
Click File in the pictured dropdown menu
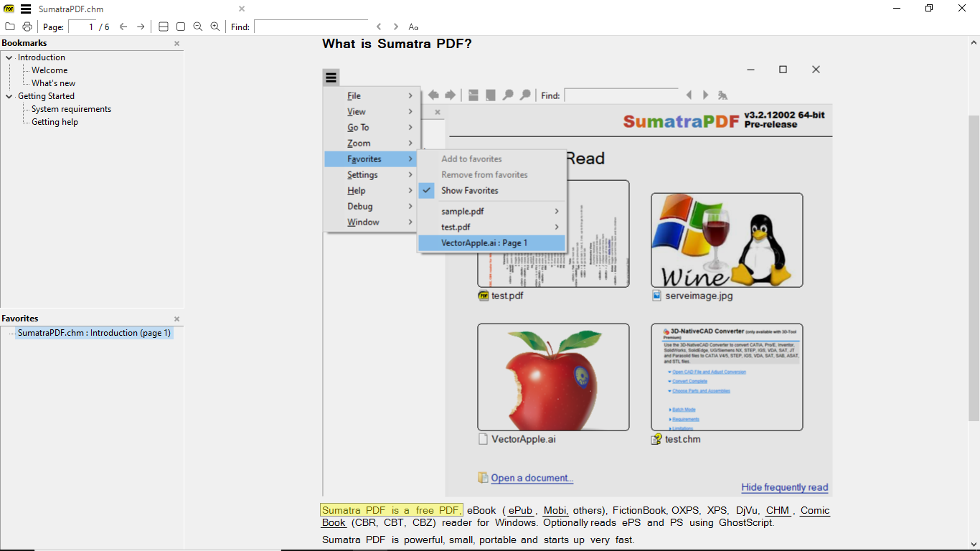pos(370,96)
